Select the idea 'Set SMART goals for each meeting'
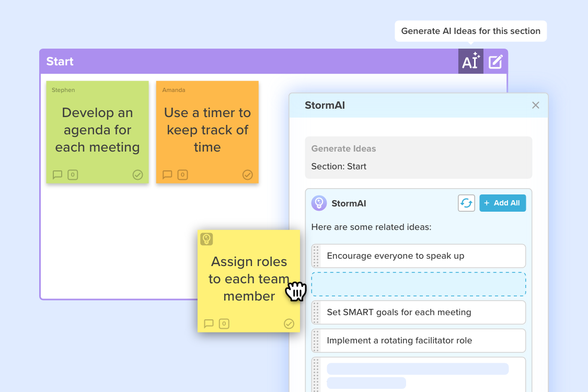The width and height of the screenshot is (588, 392). point(418,313)
